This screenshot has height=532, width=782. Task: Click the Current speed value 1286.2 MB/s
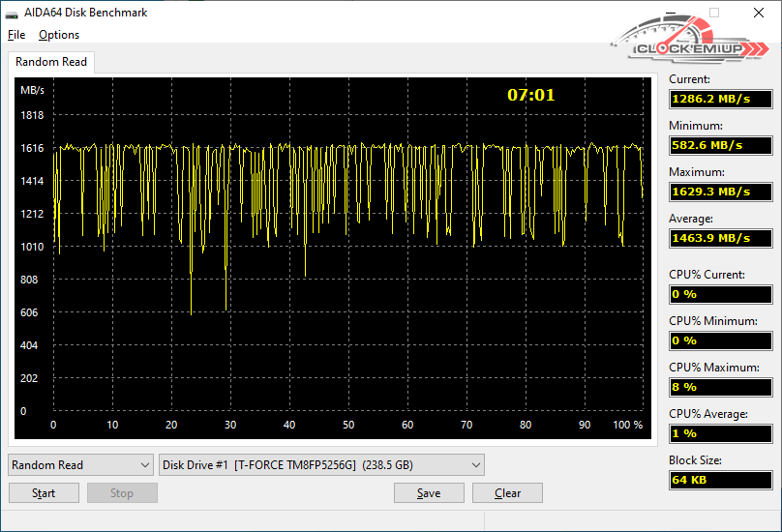[720, 99]
